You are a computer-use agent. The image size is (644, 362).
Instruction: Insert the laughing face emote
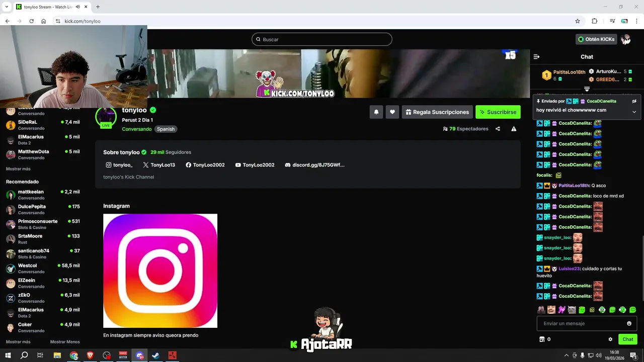click(x=551, y=310)
